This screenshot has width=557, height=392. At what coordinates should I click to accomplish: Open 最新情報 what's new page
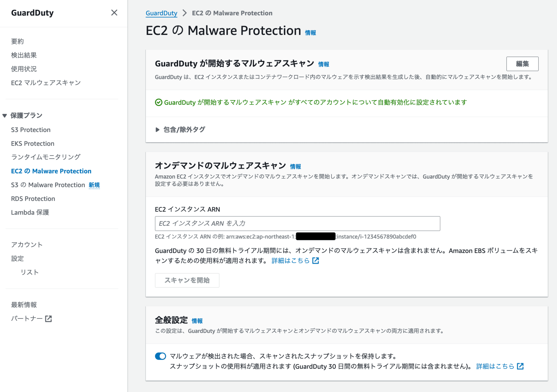24,305
